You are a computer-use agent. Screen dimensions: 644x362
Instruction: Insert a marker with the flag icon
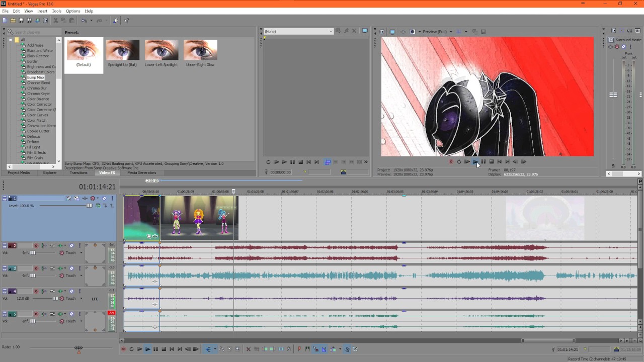[299, 349]
